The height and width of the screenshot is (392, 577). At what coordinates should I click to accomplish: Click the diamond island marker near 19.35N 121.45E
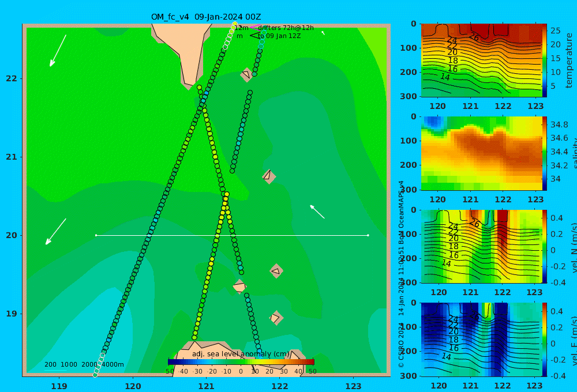pos(239,287)
